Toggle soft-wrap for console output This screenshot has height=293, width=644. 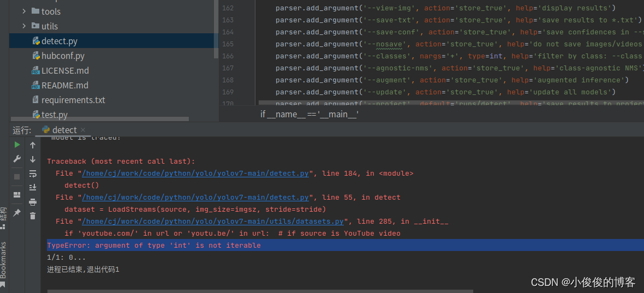[x=33, y=174]
